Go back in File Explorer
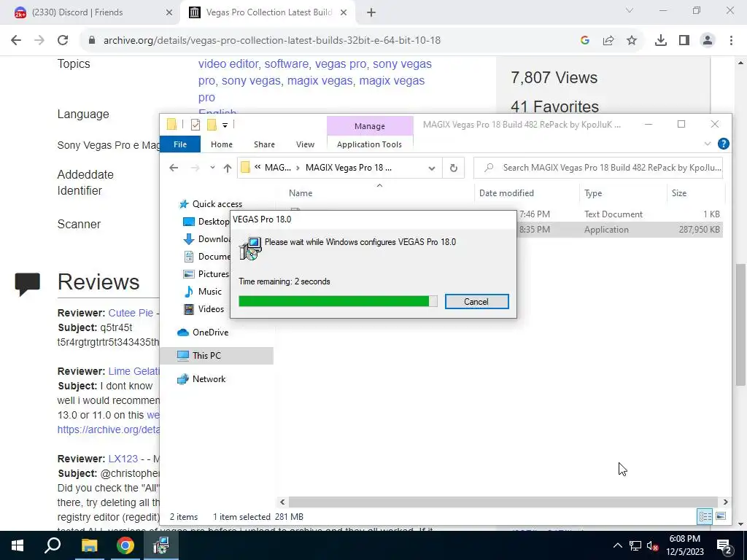This screenshot has width=747, height=560. (x=174, y=168)
